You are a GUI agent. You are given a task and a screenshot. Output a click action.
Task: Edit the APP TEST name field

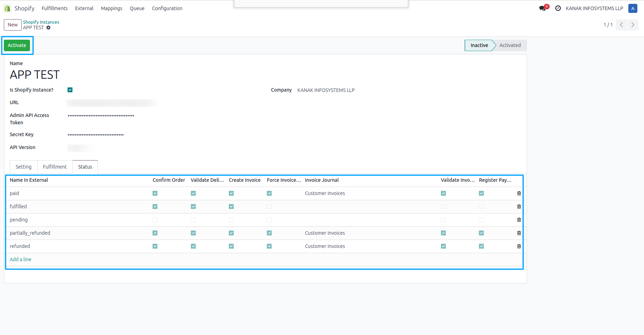coord(35,75)
